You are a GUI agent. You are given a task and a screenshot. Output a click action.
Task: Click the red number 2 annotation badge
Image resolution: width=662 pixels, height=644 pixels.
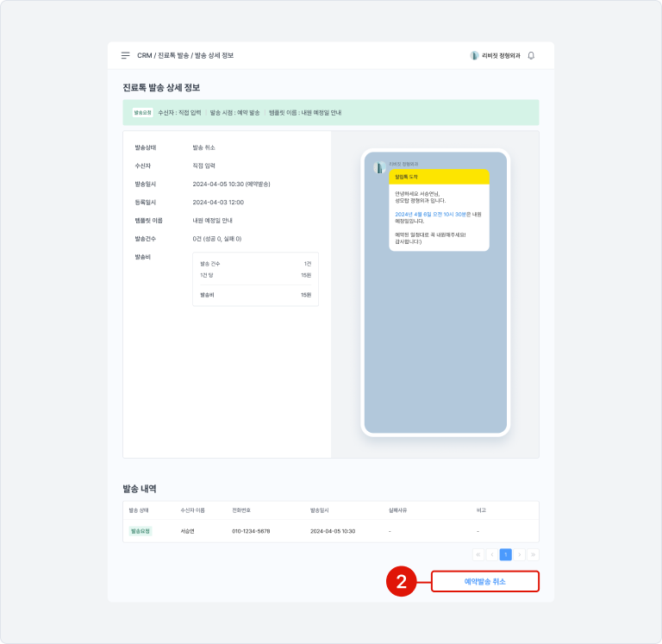coord(401,582)
